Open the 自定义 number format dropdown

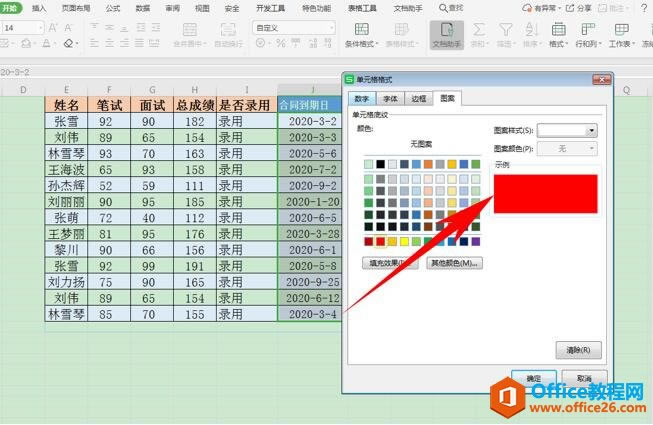[294, 28]
